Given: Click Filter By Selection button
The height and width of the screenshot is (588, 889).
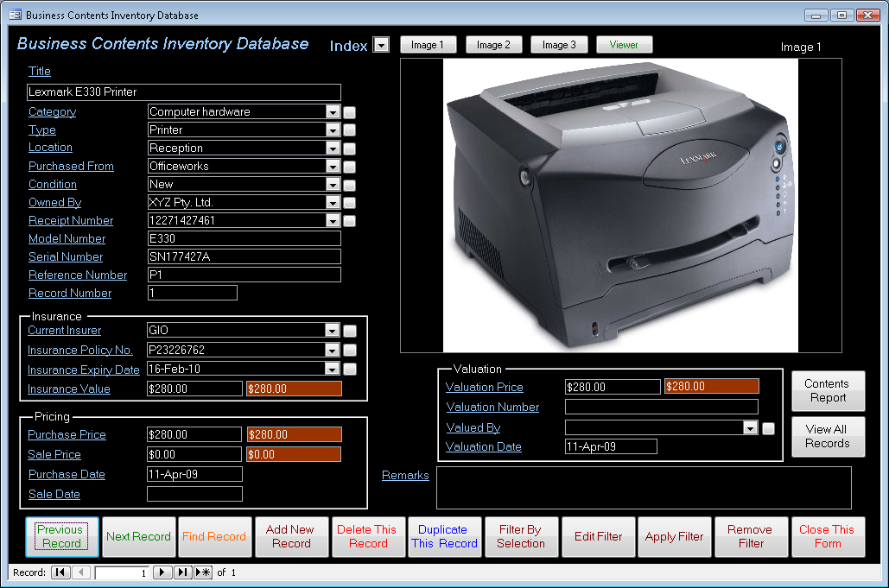Looking at the screenshot, I should 521,536.
